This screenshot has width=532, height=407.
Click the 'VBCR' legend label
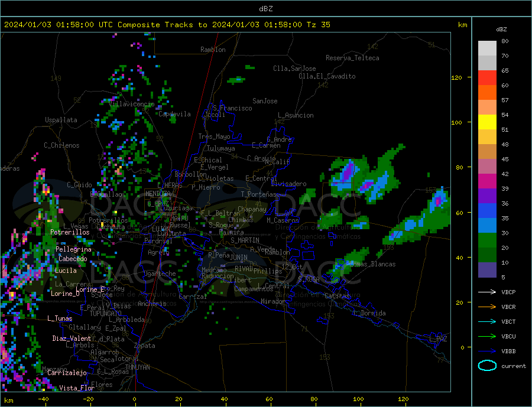(508, 307)
